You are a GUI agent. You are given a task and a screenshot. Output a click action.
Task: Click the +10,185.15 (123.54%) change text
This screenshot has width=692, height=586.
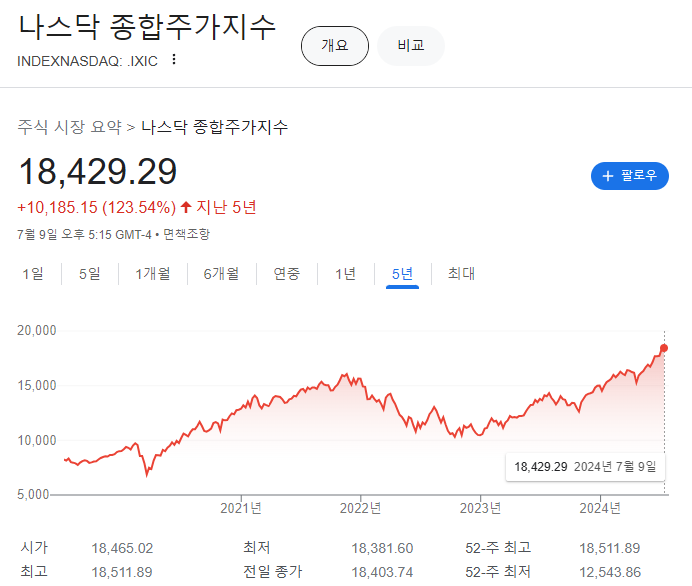[97, 207]
